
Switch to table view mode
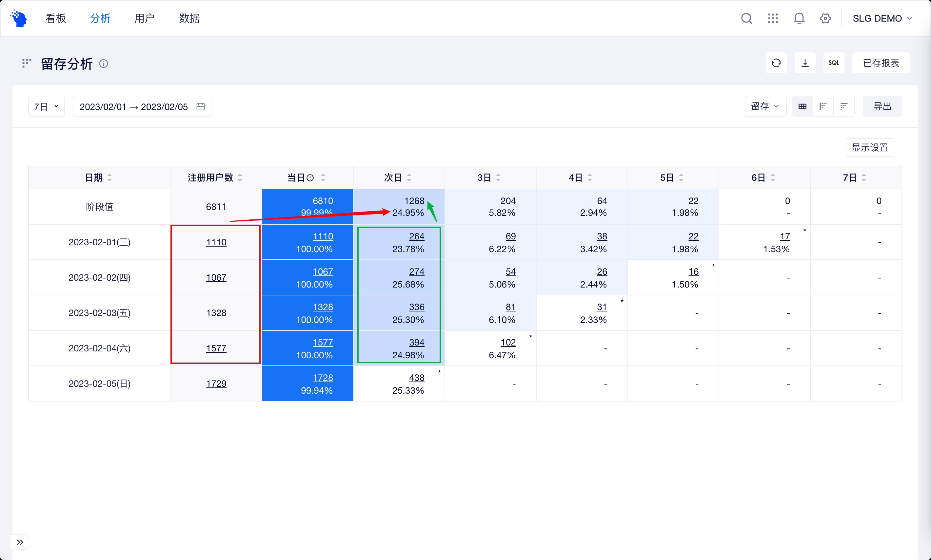click(x=802, y=106)
